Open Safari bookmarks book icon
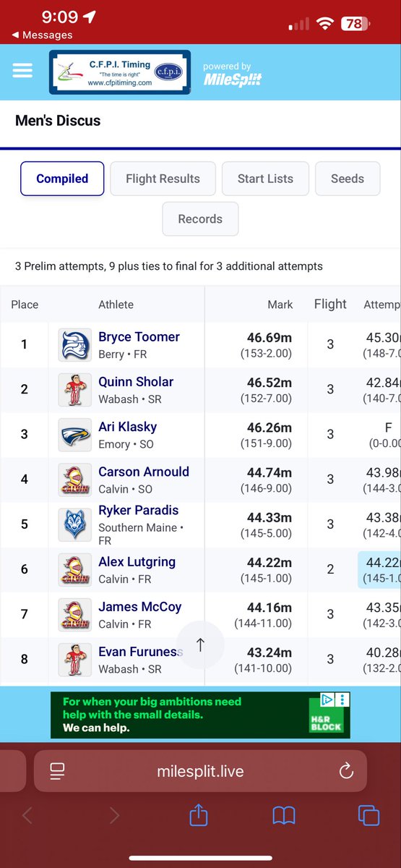This screenshot has height=868, width=401. click(x=284, y=816)
